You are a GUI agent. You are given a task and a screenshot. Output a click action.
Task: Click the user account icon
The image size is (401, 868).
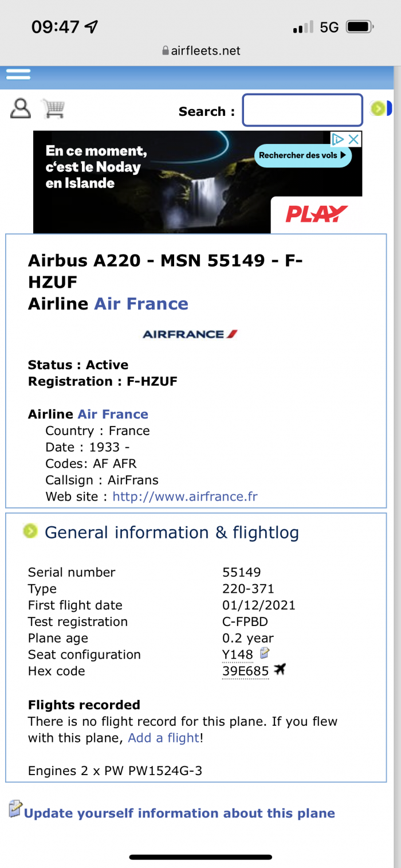tap(21, 108)
